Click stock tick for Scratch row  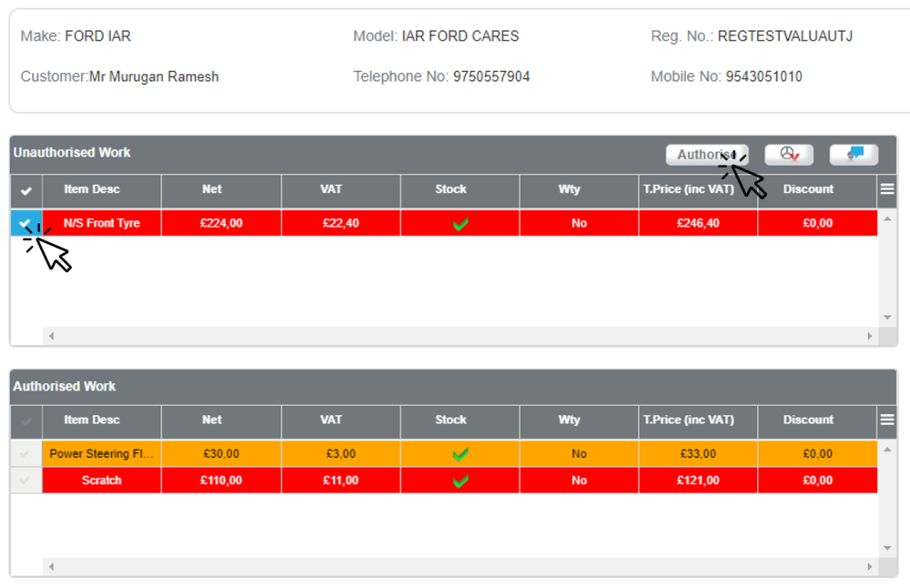click(x=460, y=481)
